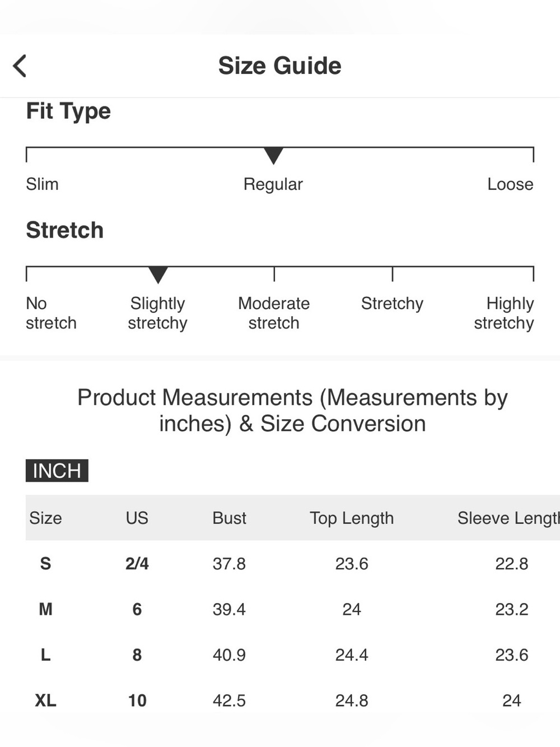Click the Stretch triangle marker at Slightly stretchy

tap(158, 275)
